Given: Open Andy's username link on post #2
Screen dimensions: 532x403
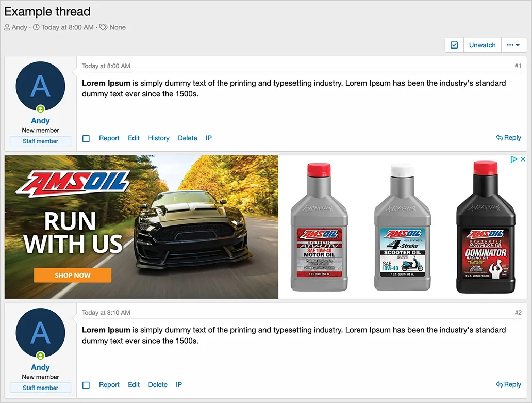Looking at the screenshot, I should click(x=40, y=367).
